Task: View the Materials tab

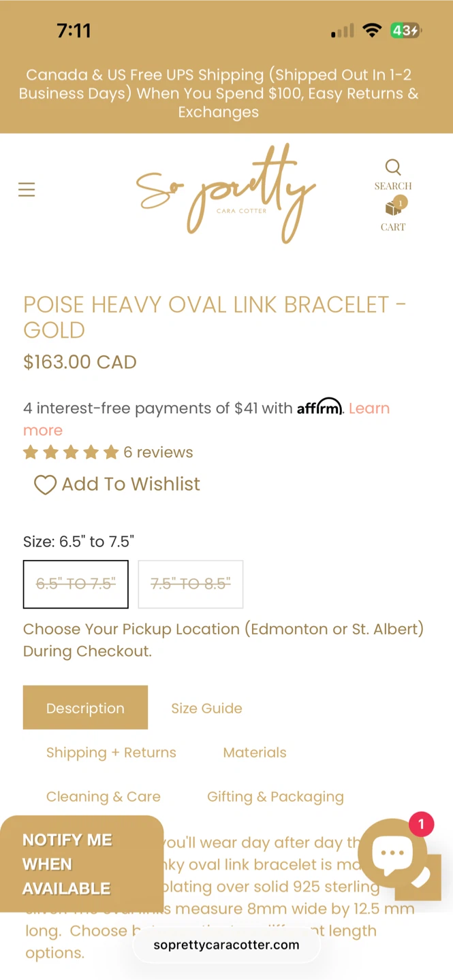Action: tap(255, 752)
